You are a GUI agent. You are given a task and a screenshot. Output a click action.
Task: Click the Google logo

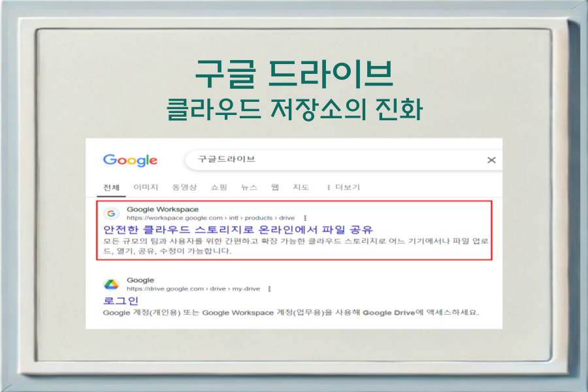(130, 161)
